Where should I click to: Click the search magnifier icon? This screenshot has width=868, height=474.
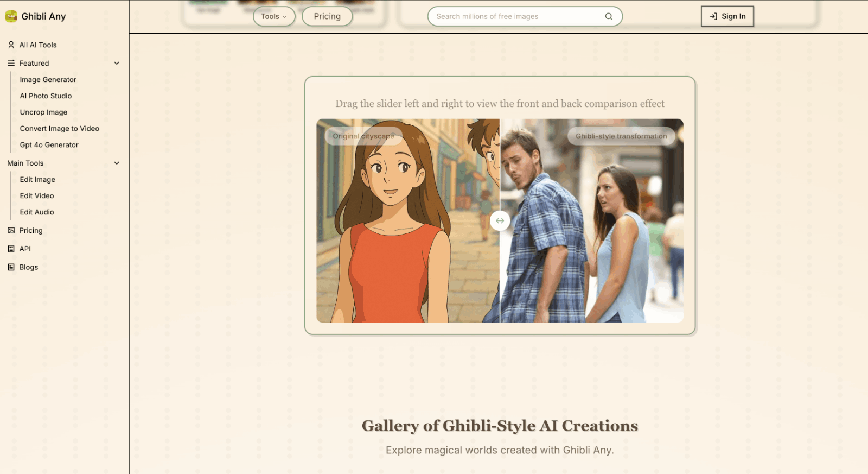pyautogui.click(x=609, y=16)
